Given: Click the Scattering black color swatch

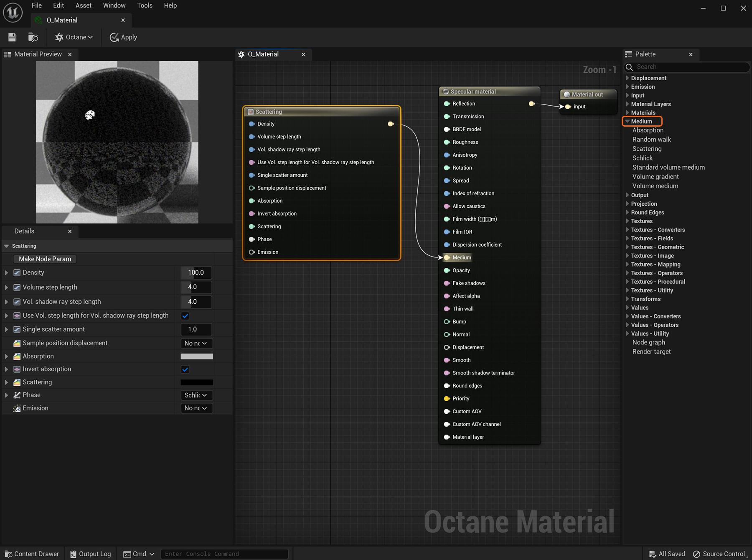Looking at the screenshot, I should (197, 382).
